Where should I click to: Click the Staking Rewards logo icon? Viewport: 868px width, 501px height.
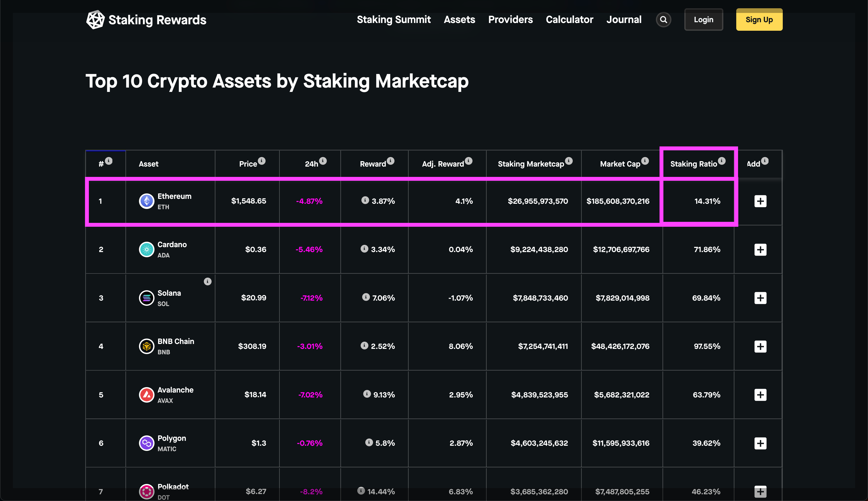tap(95, 20)
